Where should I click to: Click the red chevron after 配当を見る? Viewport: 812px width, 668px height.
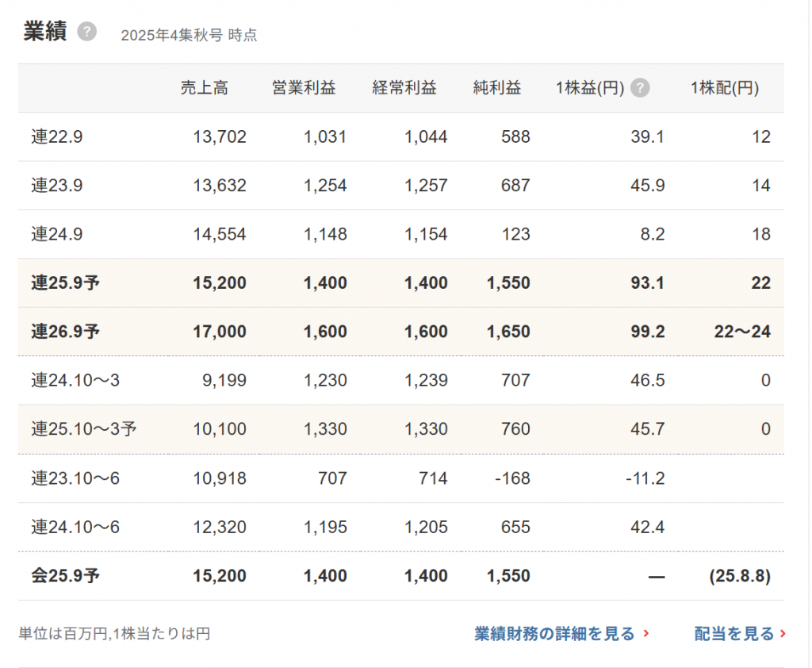point(783,633)
